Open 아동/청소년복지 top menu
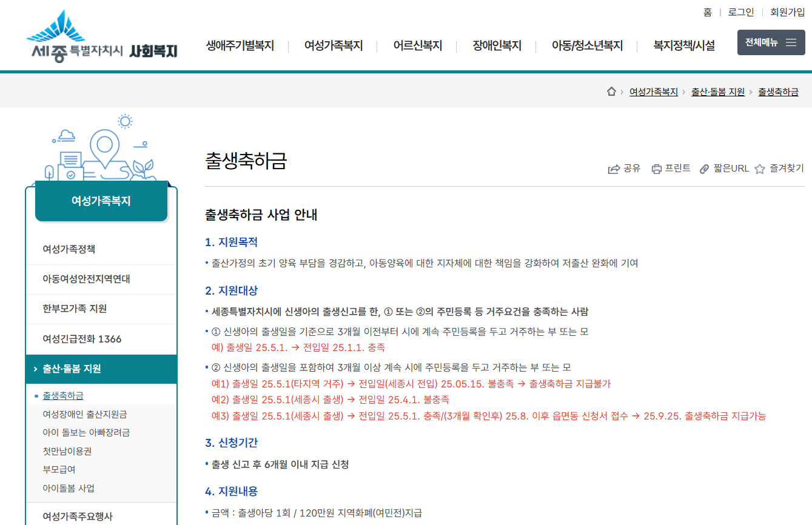 pyautogui.click(x=586, y=45)
